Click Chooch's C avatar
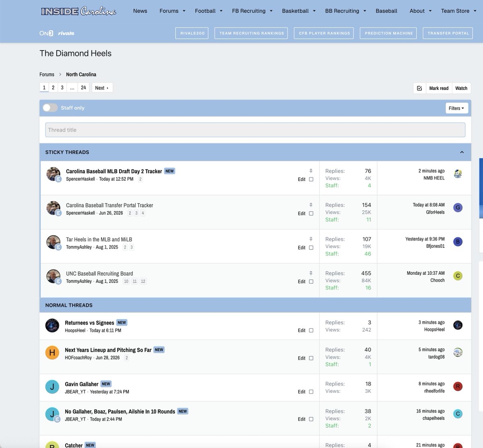 458,276
